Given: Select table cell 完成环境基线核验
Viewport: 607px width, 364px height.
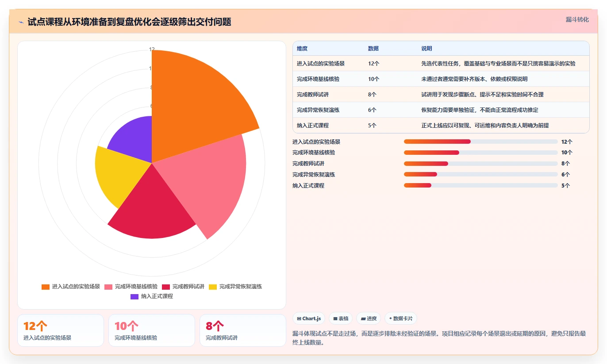Looking at the screenshot, I should pos(318,79).
